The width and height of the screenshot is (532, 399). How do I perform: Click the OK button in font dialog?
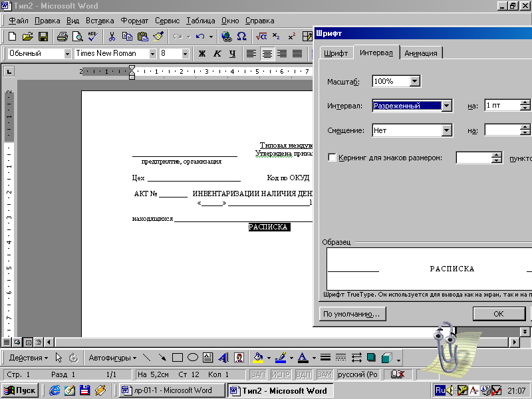pos(499,314)
